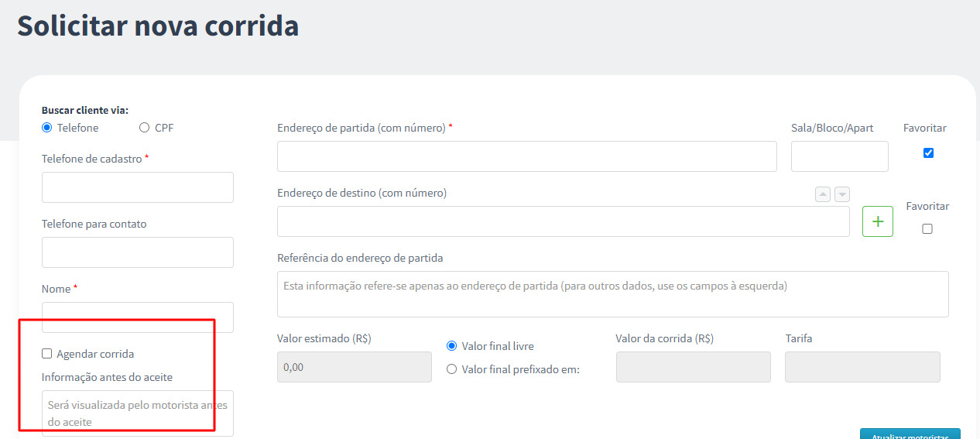Click the move-down arrow above destination field

coord(842,194)
